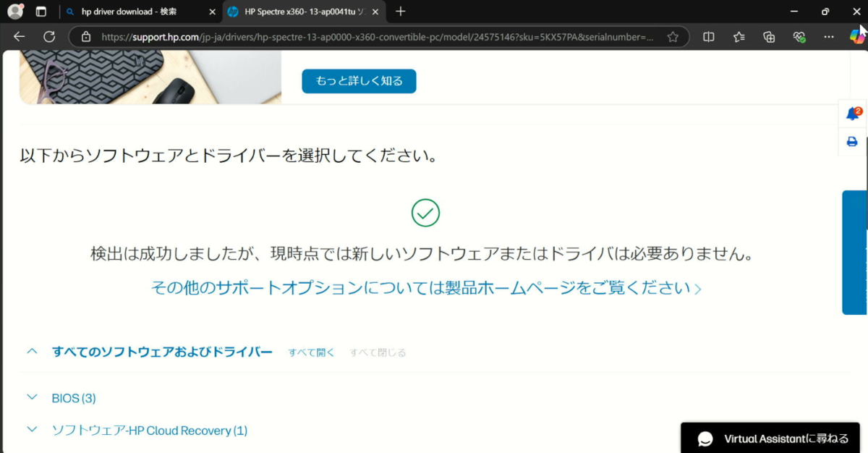Click the mouse pad product image
The width and height of the screenshot is (868, 453).
click(x=150, y=77)
